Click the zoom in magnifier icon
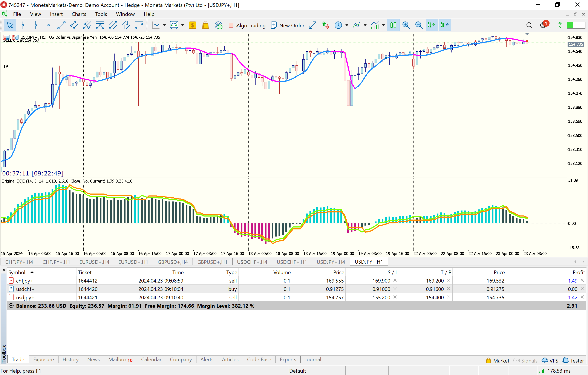This screenshot has height=375, width=588. [406, 25]
